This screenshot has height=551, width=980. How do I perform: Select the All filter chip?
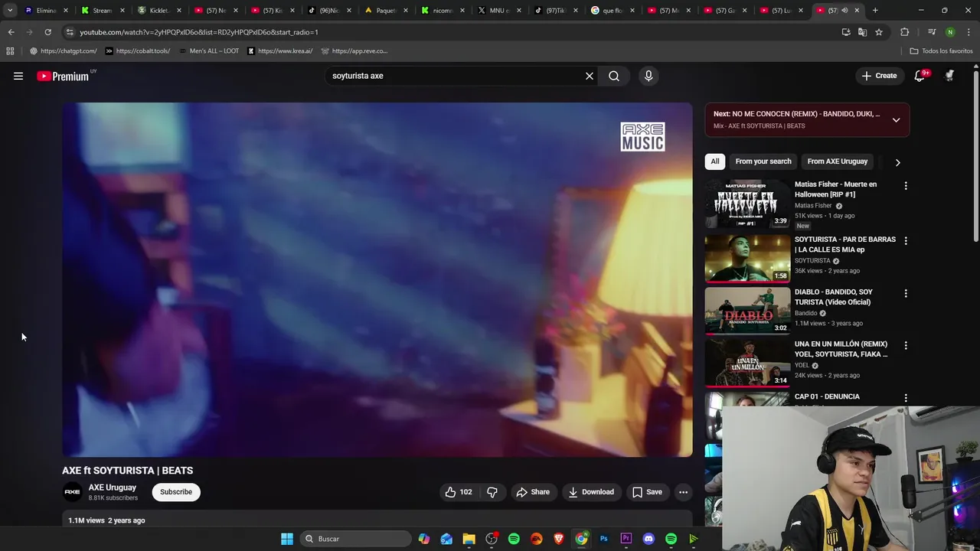coord(715,161)
